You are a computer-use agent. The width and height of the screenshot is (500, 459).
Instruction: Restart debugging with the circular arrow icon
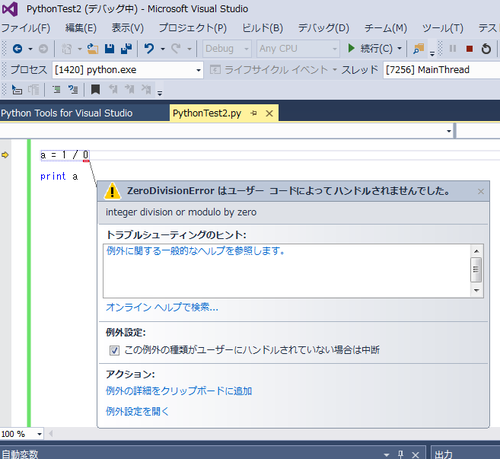pos(486,49)
